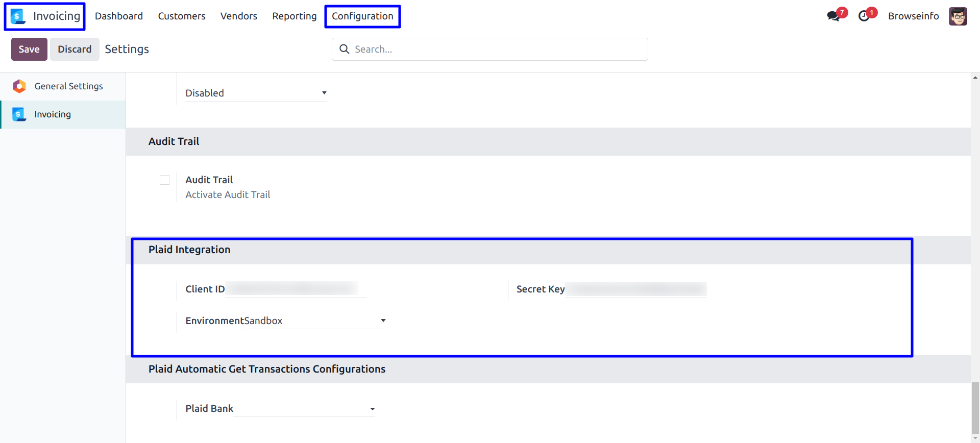Expand the Disabled dropdown
980x443 pixels.
point(256,93)
